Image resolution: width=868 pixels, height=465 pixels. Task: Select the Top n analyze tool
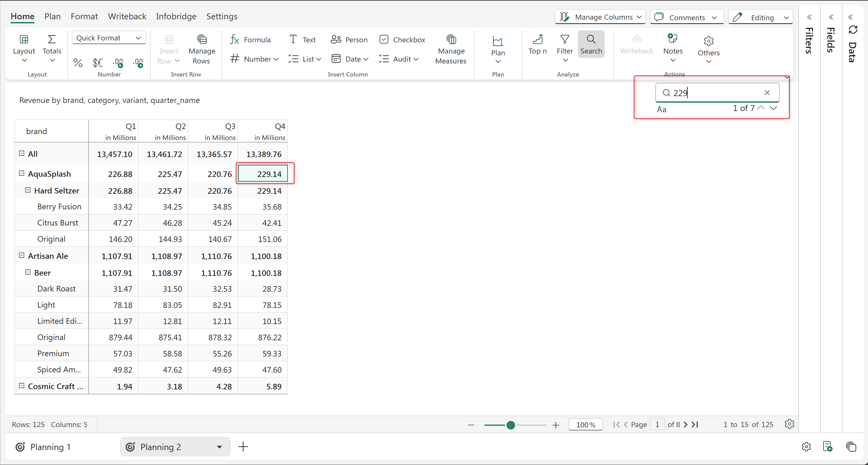537,44
